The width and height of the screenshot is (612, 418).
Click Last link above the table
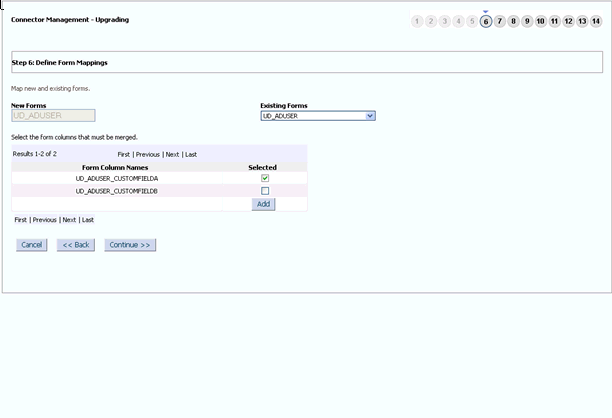[x=191, y=155]
